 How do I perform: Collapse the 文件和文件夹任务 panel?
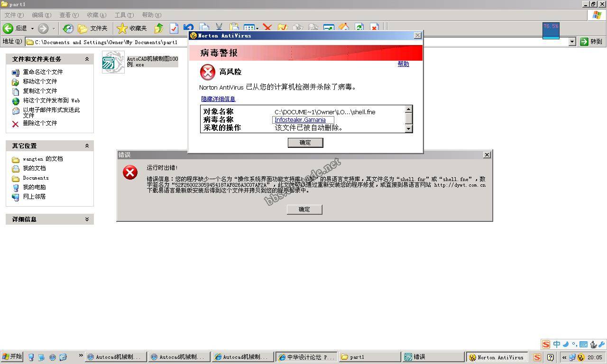point(87,59)
